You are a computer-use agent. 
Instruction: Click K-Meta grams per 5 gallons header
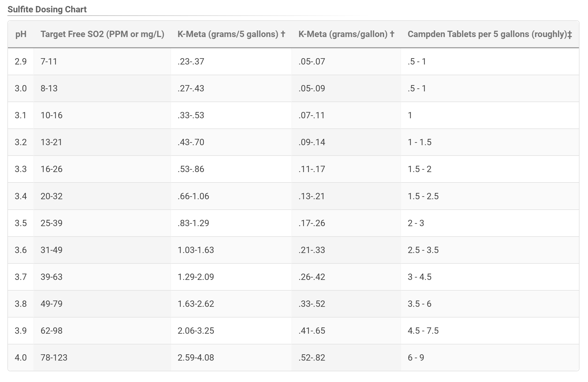tap(231, 34)
